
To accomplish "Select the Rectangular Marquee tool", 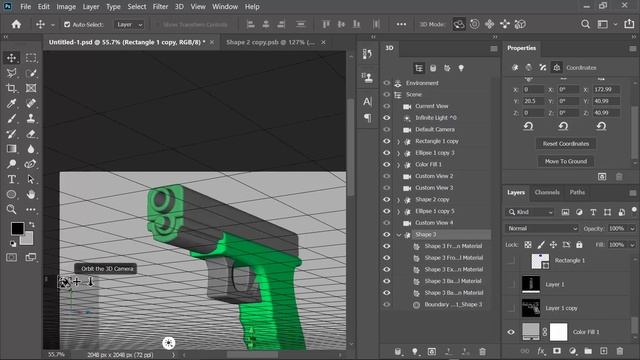I will coord(31,58).
